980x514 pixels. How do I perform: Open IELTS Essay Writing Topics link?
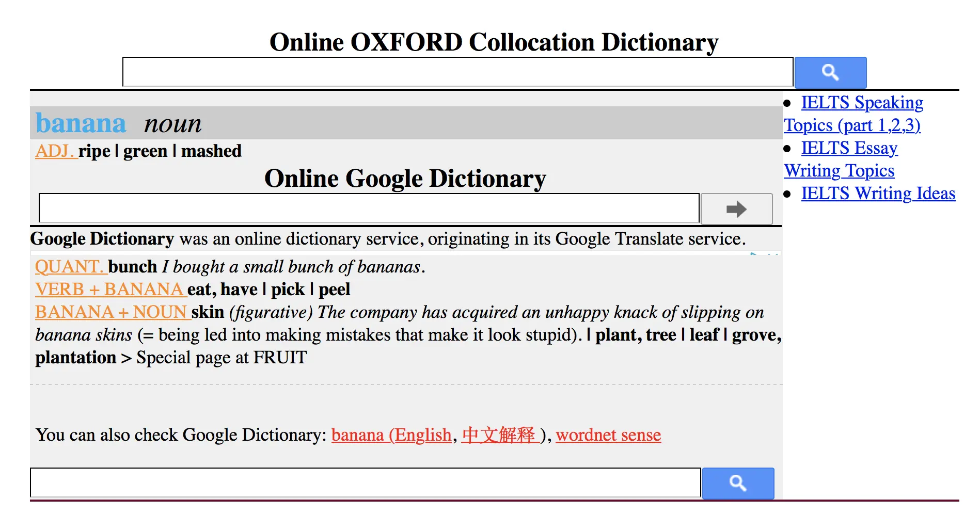[841, 159]
